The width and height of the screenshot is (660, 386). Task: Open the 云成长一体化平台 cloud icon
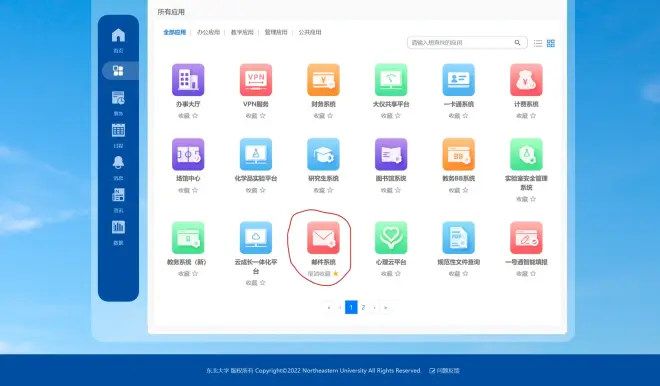(x=256, y=238)
